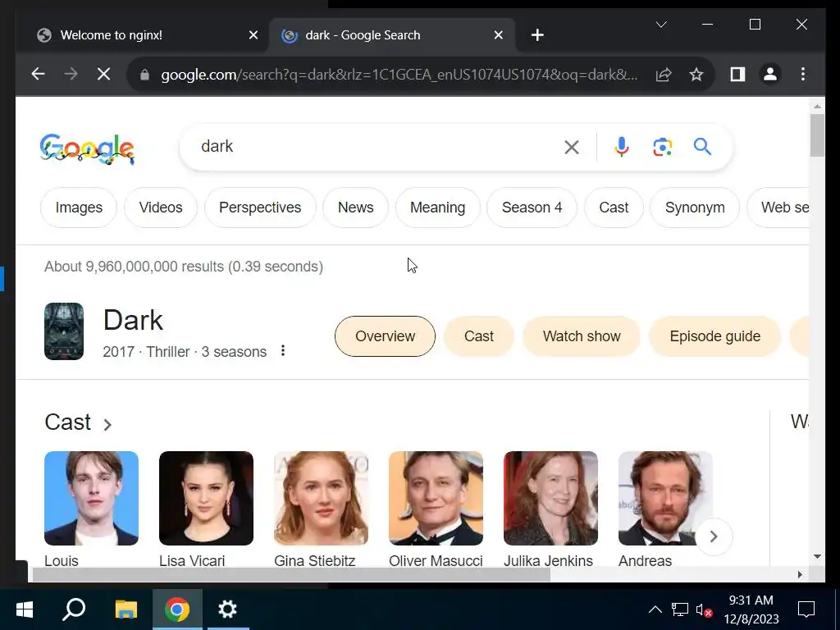Select the Overview knowledge panel tab
Image resolution: width=840 pixels, height=630 pixels.
click(386, 336)
